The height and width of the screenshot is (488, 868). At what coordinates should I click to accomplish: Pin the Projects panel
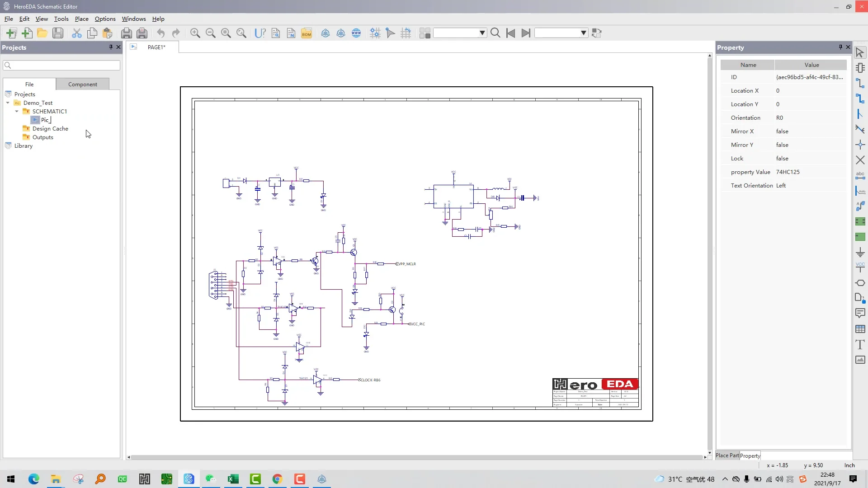coord(111,47)
